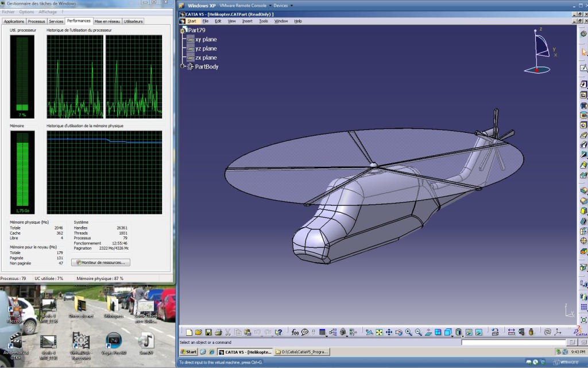
Task: Click the Windows XP Start button
Action: [x=188, y=351]
